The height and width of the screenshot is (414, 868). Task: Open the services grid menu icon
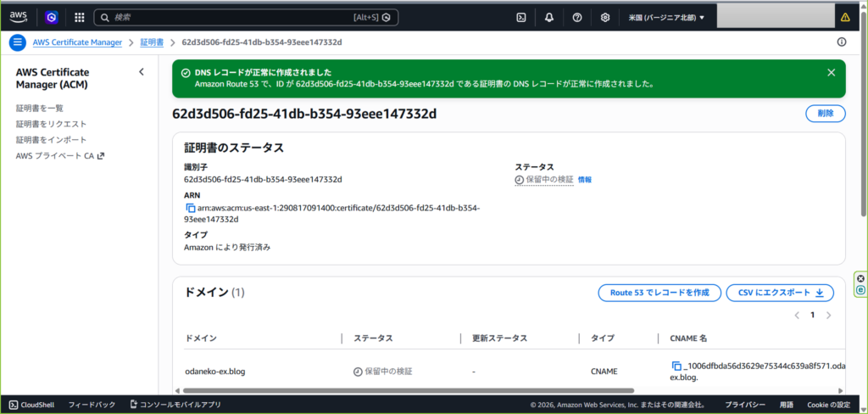(79, 17)
